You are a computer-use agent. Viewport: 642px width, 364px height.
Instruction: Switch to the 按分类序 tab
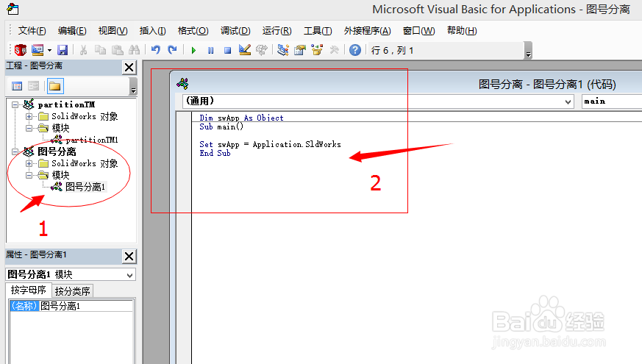[x=73, y=291]
